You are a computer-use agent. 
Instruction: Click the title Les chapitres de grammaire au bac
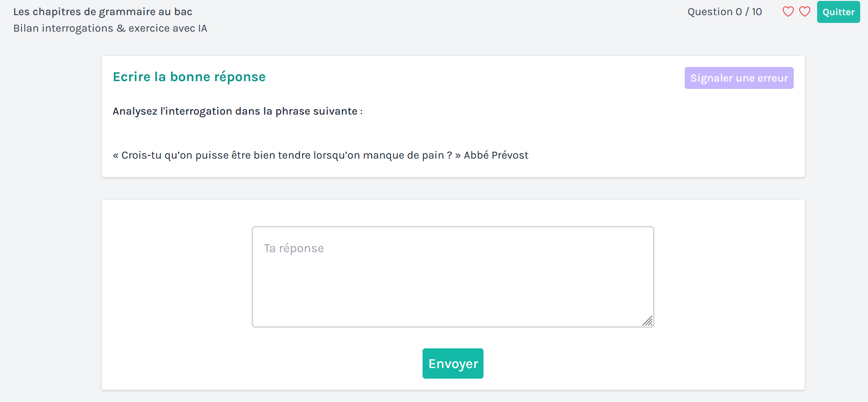(103, 11)
